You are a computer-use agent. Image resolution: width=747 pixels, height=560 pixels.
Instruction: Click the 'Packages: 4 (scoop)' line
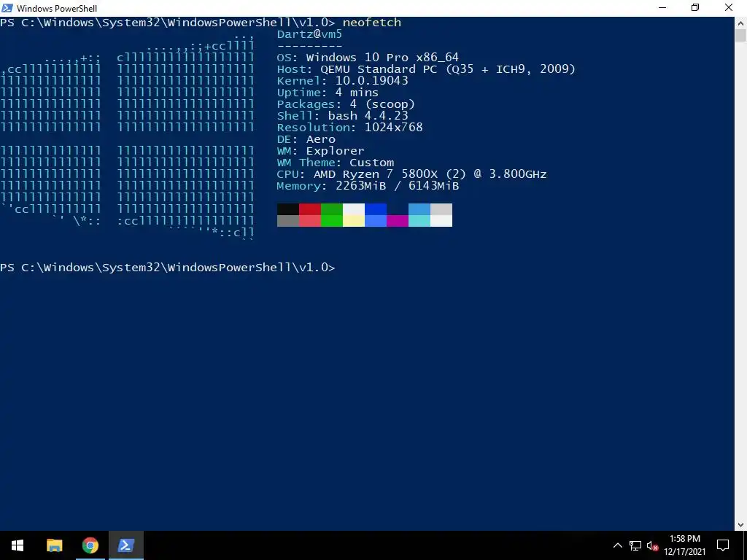tap(346, 104)
